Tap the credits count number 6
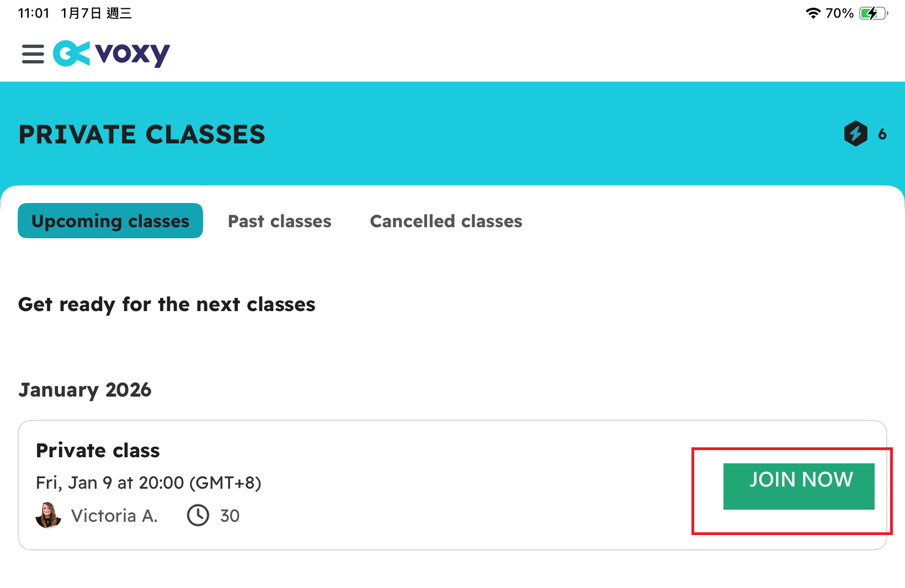This screenshot has width=905, height=588. [882, 134]
